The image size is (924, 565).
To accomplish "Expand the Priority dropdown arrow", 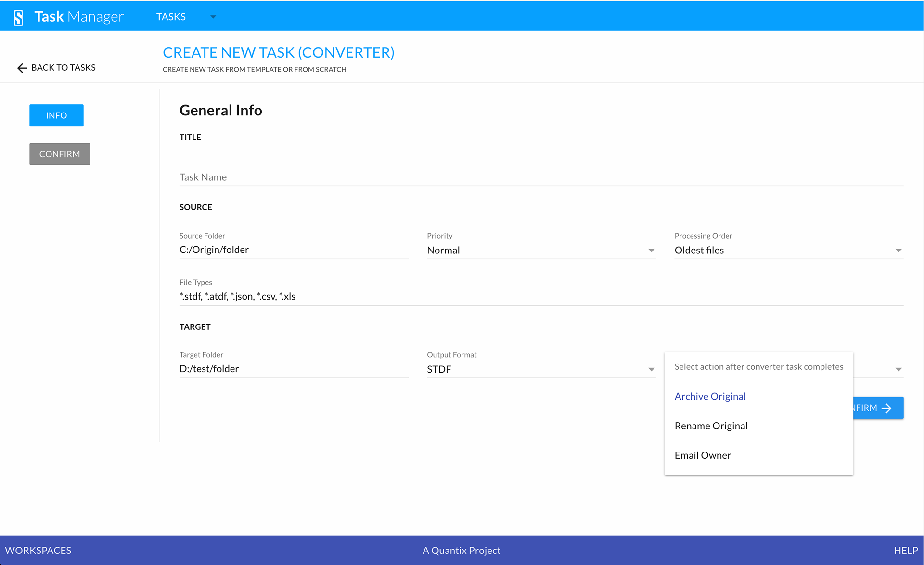I will (651, 251).
